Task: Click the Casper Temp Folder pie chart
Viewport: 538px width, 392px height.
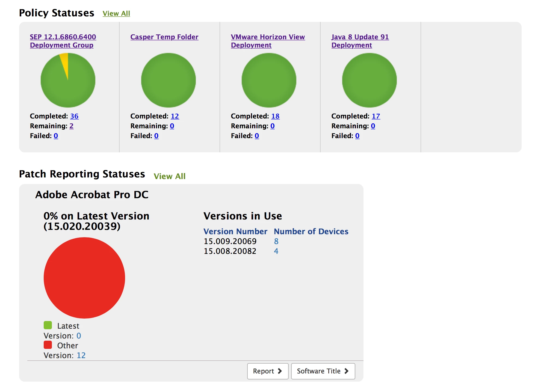Action: click(x=169, y=80)
